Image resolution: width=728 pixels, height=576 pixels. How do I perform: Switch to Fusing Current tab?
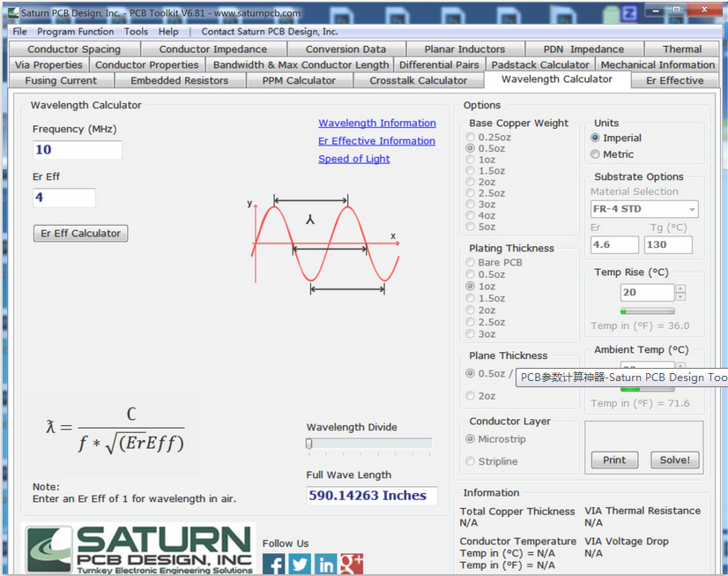[61, 80]
